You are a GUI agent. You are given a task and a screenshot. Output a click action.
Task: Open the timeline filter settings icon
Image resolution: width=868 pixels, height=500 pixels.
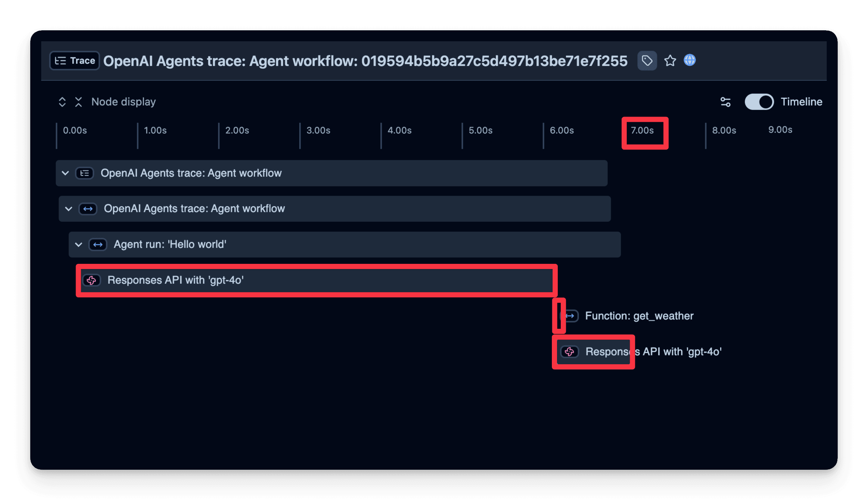click(725, 102)
